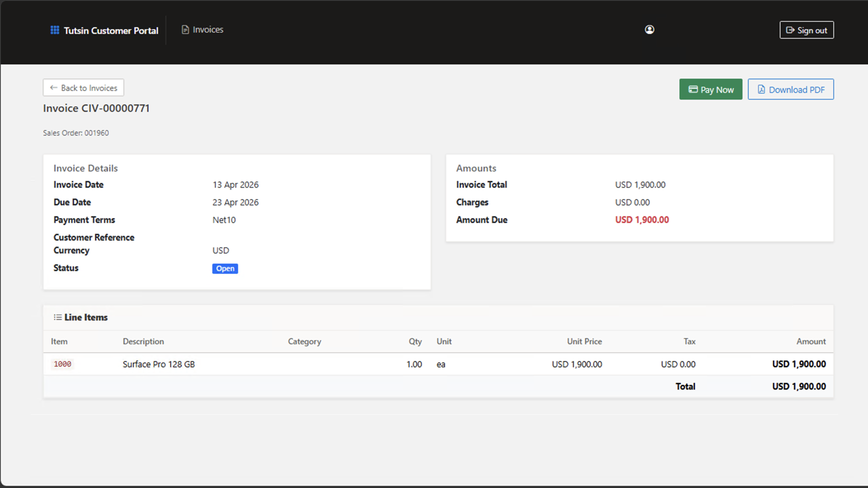The height and width of the screenshot is (488, 868).
Task: Click the Open status badge
Action: coord(225,268)
